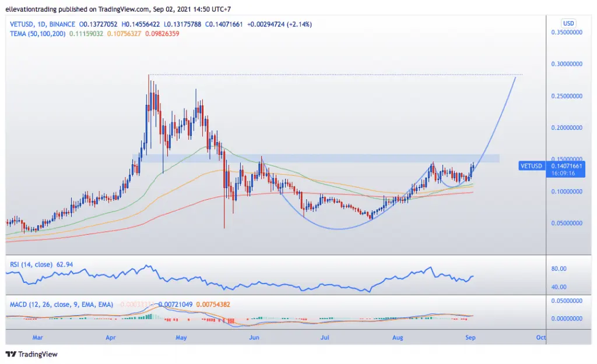Click the RSI (14, close) indicator label
The height and width of the screenshot is (364, 597).
pos(31,264)
